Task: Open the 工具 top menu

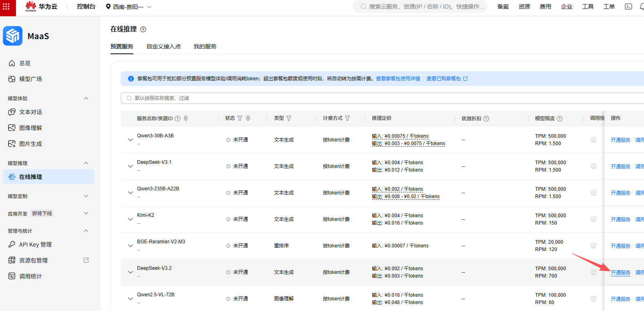Action: 588,7
